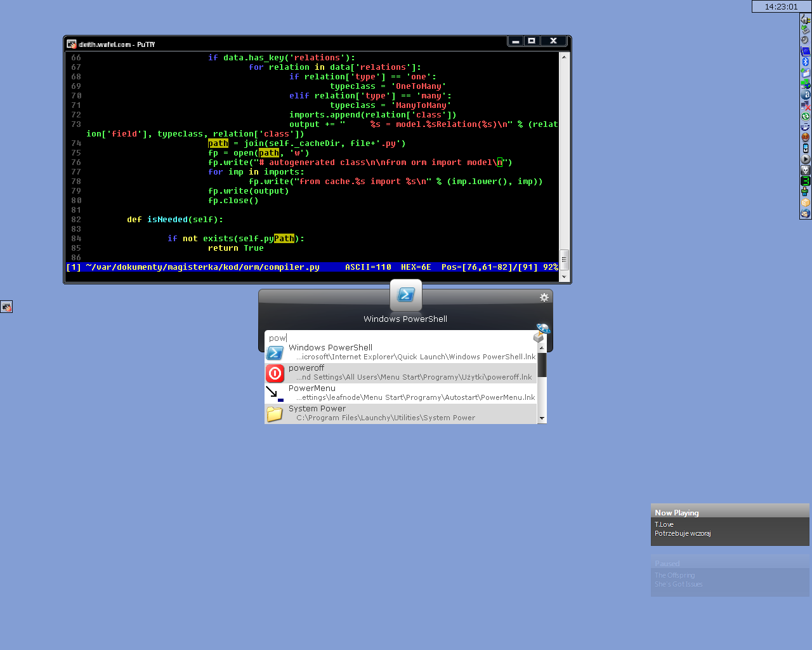Click 'HEX=6E' in the vim status line
The height and width of the screenshot is (650, 812).
416,267
